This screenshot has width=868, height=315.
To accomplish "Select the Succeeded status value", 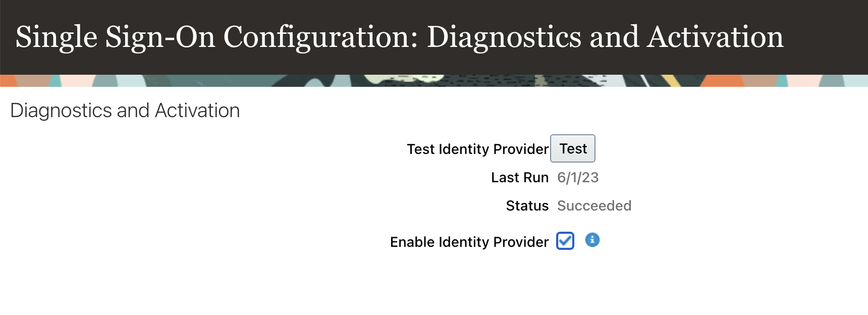I will (594, 206).
